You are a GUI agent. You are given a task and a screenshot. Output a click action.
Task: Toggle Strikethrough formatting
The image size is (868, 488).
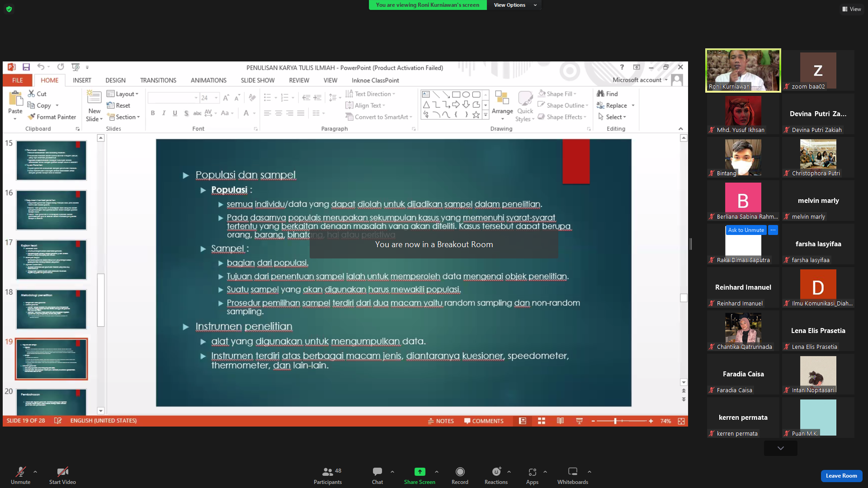[197, 113]
